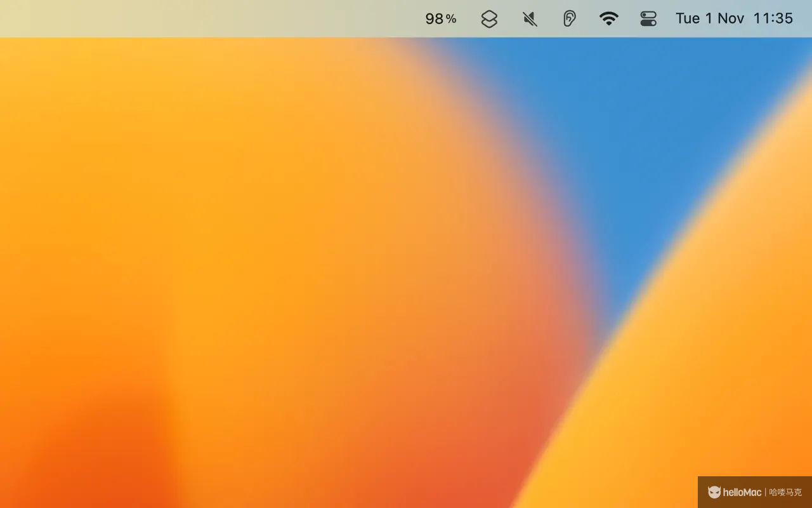Open the Shortcuts menu bar icon
The image size is (812, 508).
(489, 19)
